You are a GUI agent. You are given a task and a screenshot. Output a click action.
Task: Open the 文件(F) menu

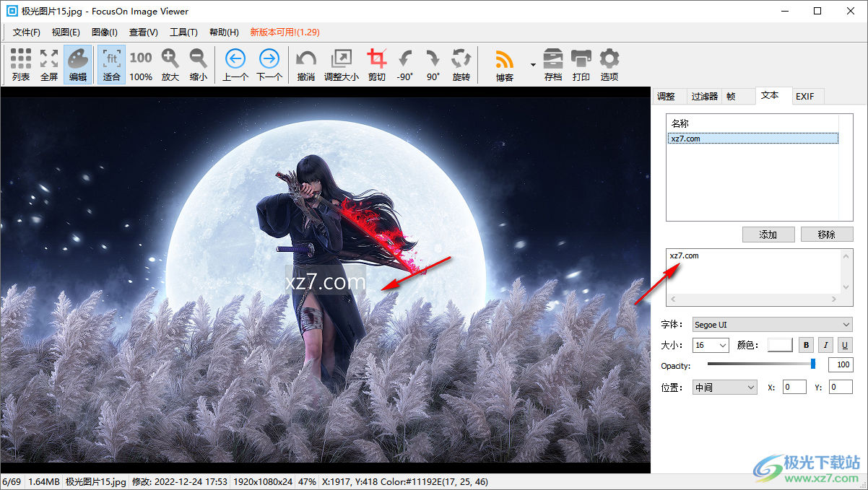[x=27, y=32]
